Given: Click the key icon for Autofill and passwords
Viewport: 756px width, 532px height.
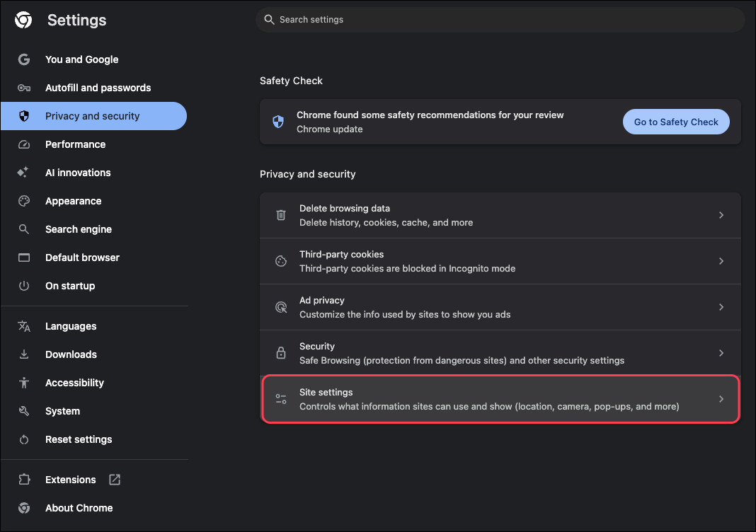Looking at the screenshot, I should (x=23, y=88).
